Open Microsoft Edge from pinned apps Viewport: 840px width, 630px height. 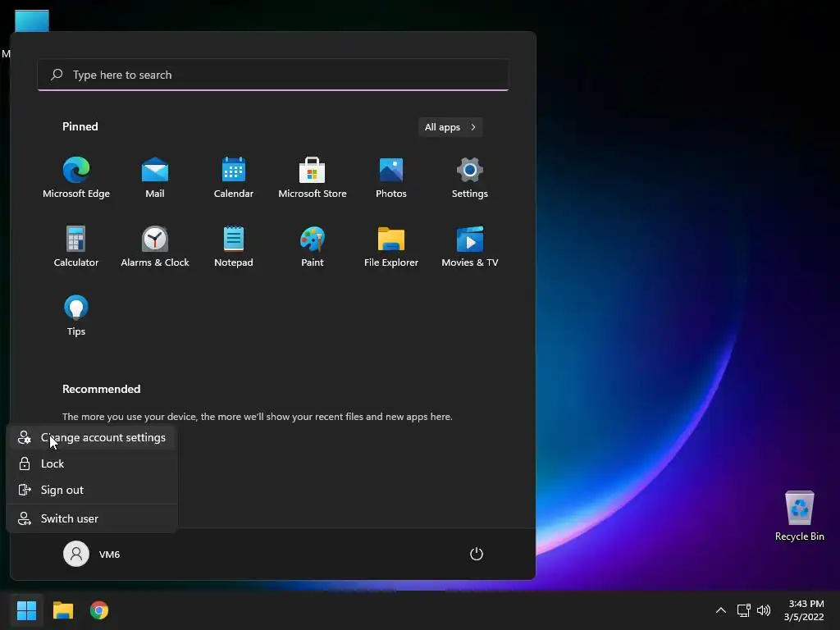(76, 178)
